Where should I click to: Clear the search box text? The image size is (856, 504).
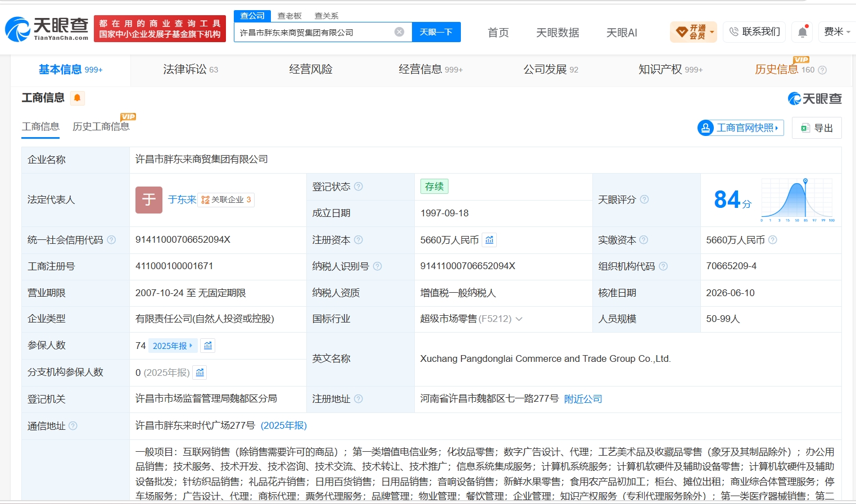[x=399, y=32]
